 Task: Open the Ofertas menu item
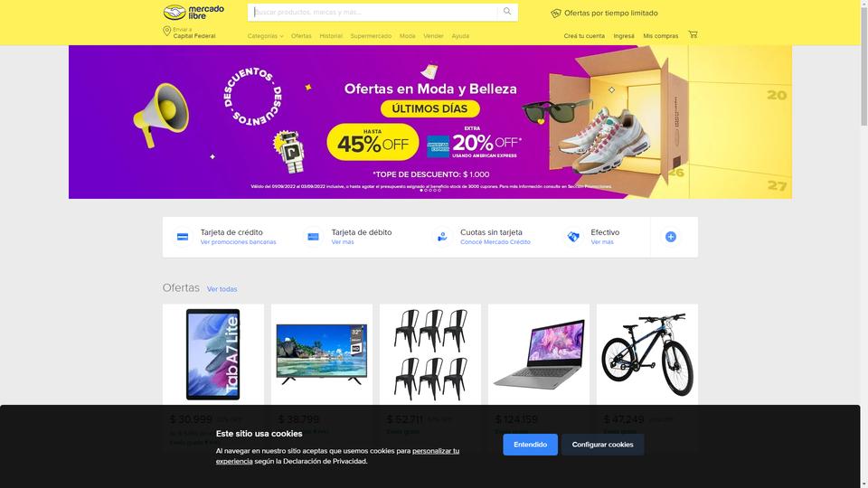pos(301,36)
